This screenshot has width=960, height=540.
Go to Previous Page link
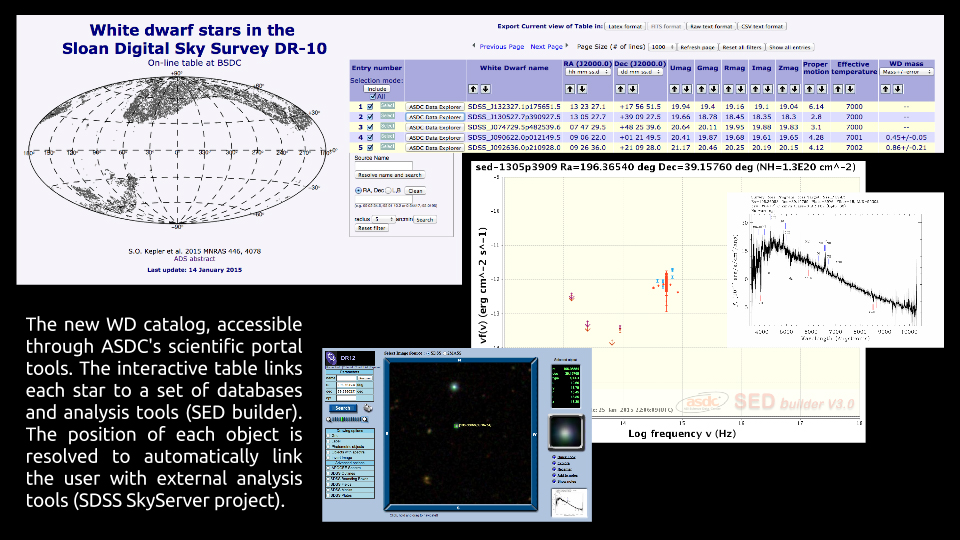501,47
